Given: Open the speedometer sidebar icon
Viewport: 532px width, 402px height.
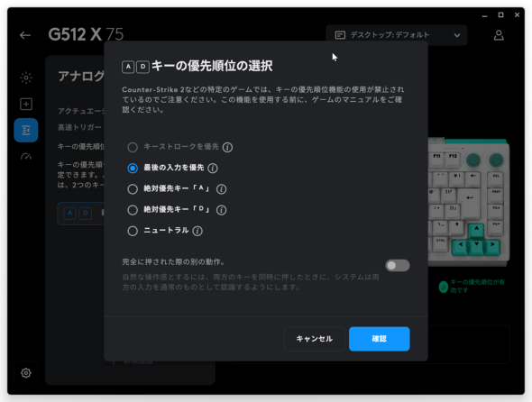Looking at the screenshot, I should pos(26,157).
